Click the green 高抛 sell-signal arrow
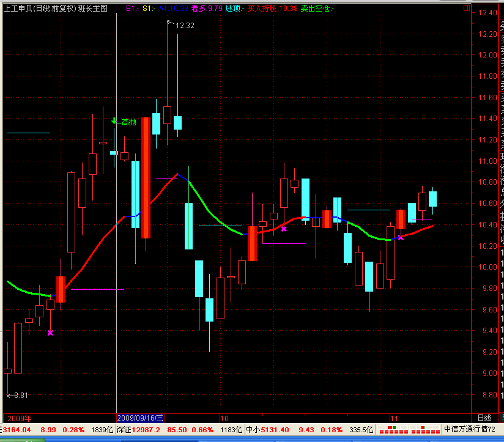 tap(114, 121)
